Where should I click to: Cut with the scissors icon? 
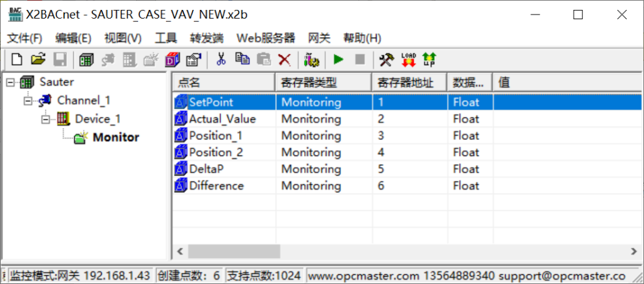(221, 60)
